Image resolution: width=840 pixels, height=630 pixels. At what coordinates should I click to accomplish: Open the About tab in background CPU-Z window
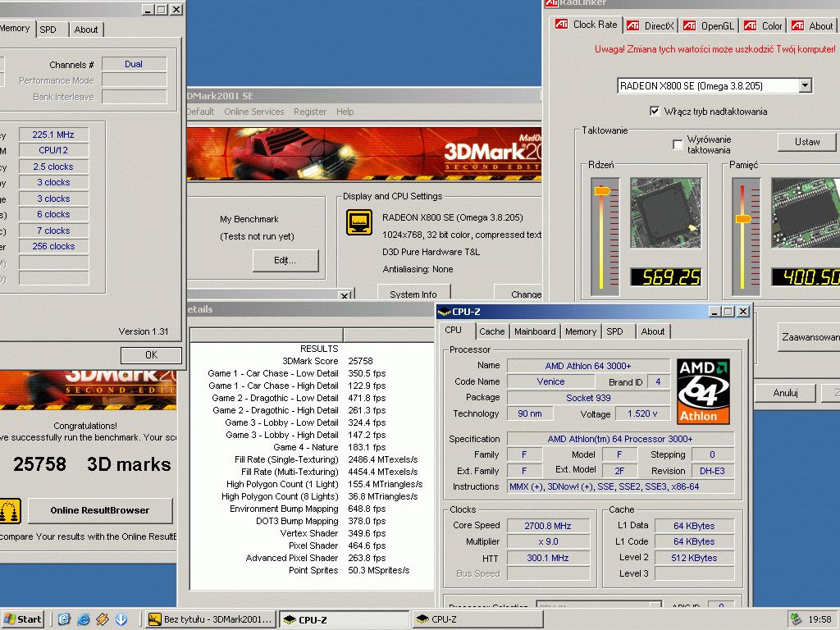pos(86,30)
